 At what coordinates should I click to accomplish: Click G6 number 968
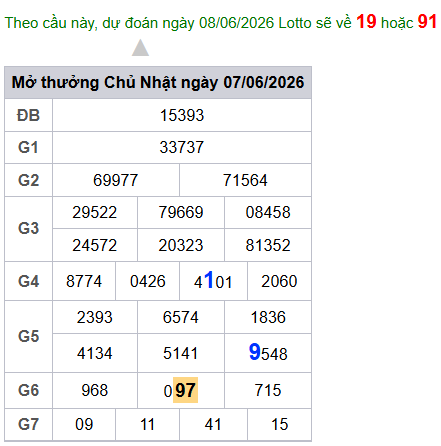point(95,390)
